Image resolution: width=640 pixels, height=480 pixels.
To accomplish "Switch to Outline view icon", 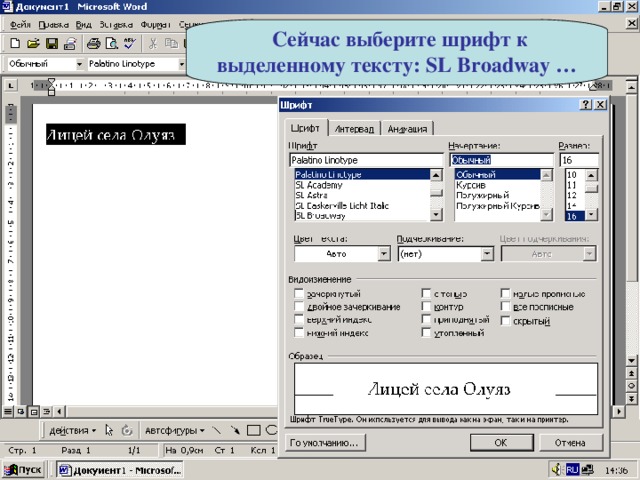I will click(47, 411).
